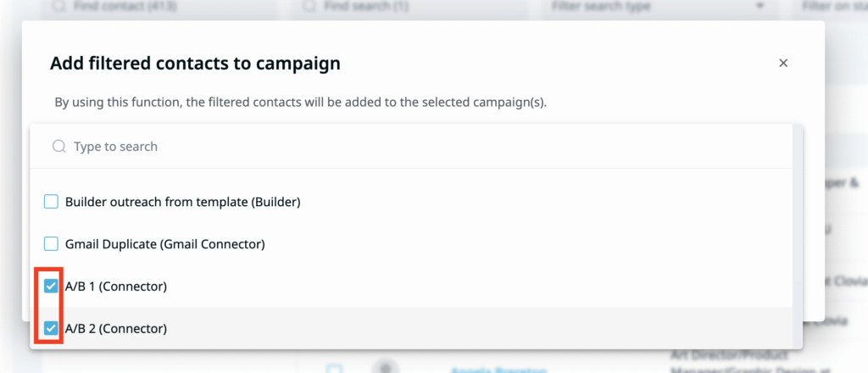The image size is (868, 373).
Task: Choose the Gmail Duplicate (Gmail Connector) label
Action: (x=165, y=244)
